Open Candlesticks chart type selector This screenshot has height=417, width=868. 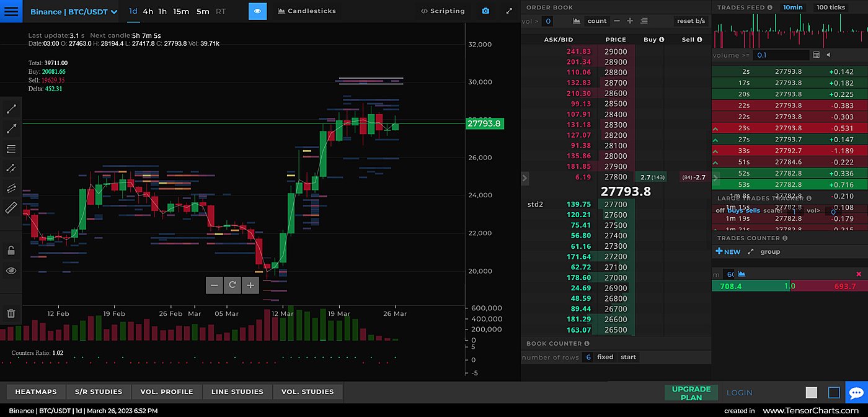point(307,11)
